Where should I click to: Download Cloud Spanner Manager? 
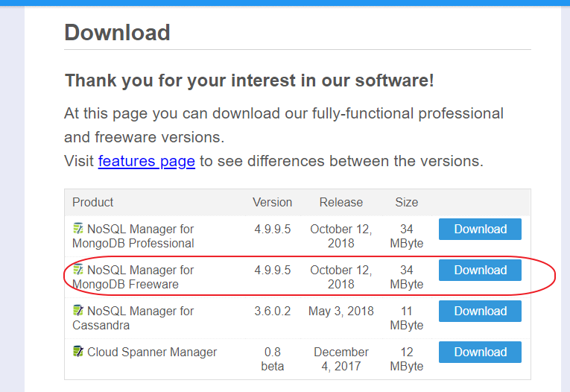480,353
